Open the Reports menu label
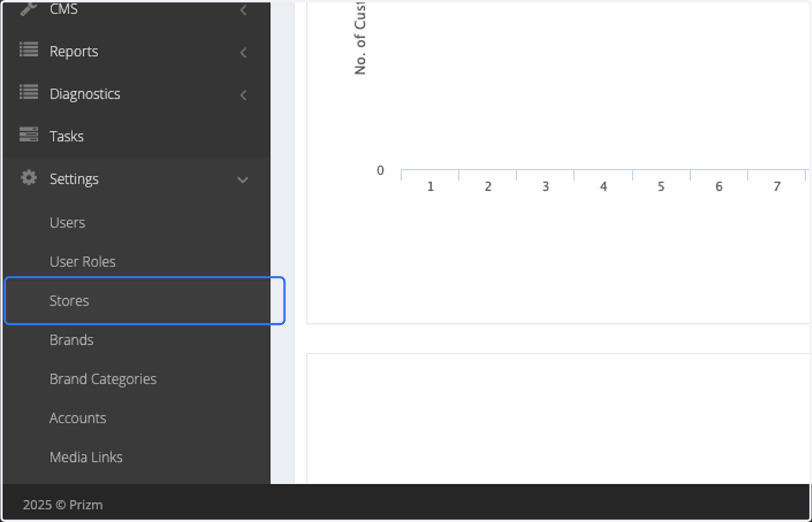The height and width of the screenshot is (522, 812). click(74, 51)
